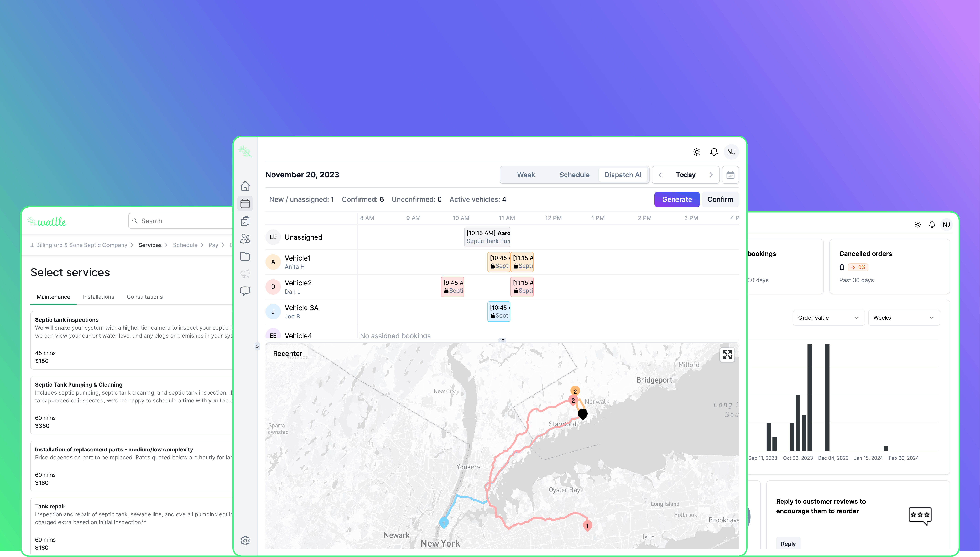Select the Installations tab

point(98,297)
